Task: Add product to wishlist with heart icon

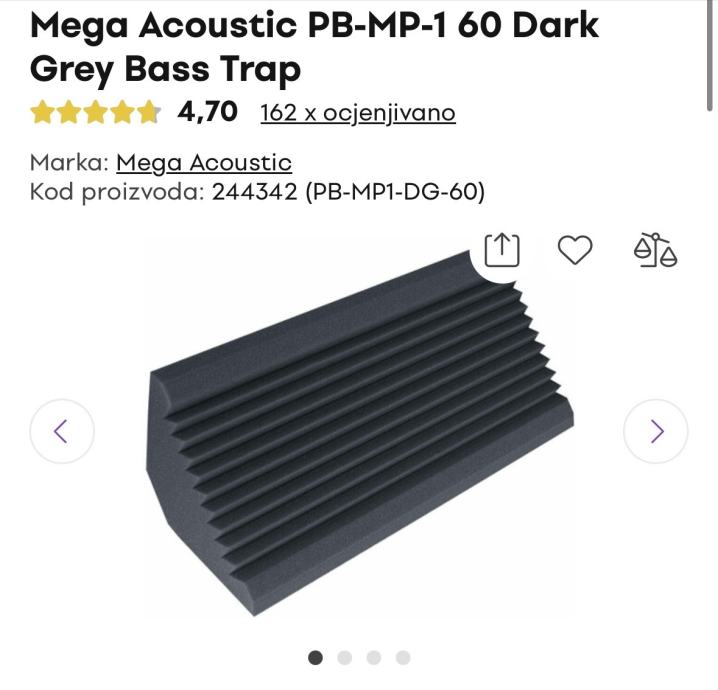Action: pos(575,250)
